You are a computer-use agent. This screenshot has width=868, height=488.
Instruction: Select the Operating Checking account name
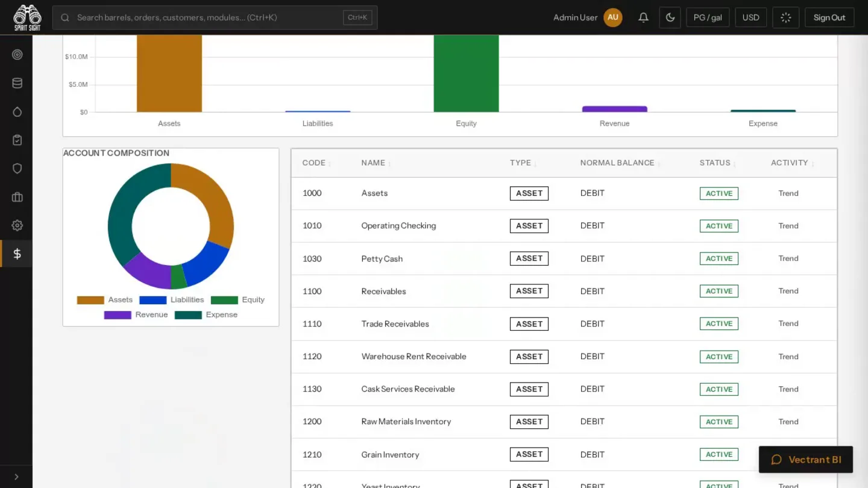click(398, 226)
